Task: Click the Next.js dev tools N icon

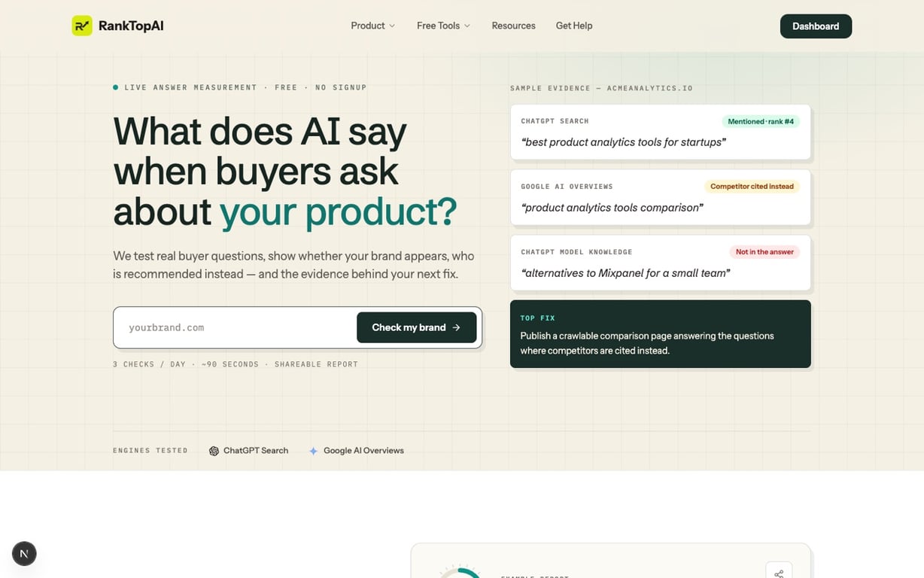Action: tap(24, 554)
